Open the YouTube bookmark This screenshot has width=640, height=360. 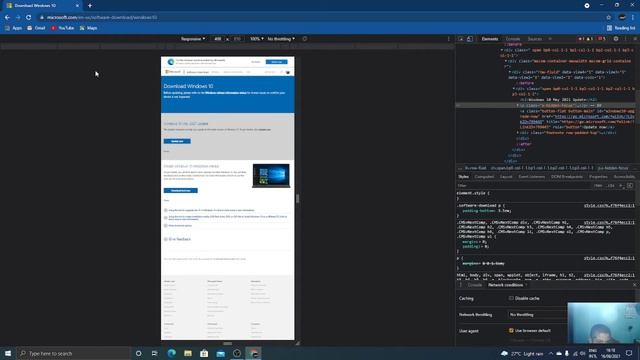[62, 28]
